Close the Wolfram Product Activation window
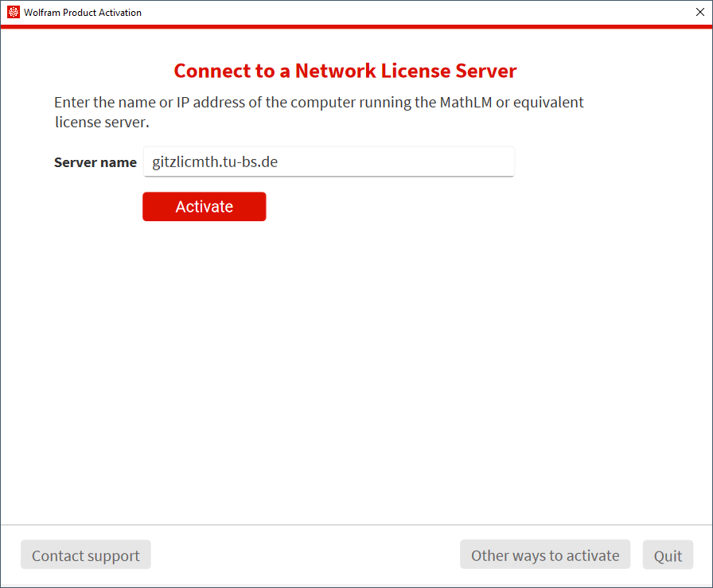This screenshot has width=713, height=588. pyautogui.click(x=699, y=12)
